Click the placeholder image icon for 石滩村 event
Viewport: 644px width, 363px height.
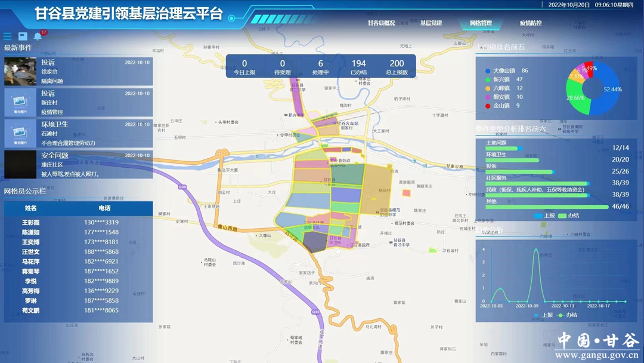tap(20, 134)
